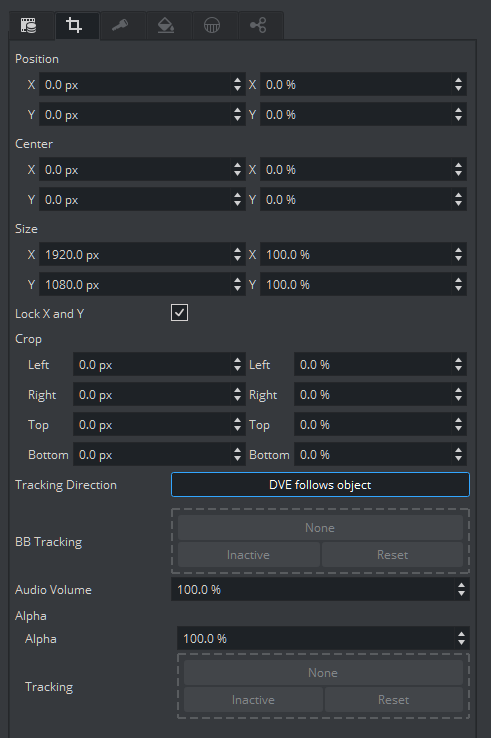The height and width of the screenshot is (738, 491).
Task: Click None button in Alpha Tracking section
Action: (x=323, y=673)
